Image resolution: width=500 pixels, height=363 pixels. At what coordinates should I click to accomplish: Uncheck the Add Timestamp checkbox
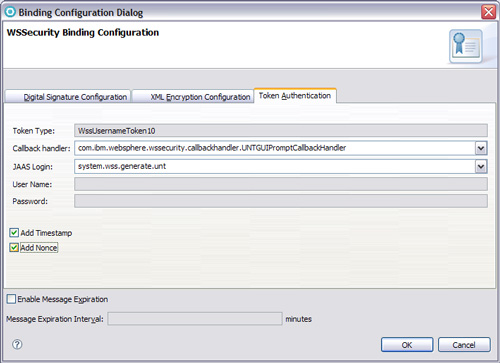click(14, 233)
